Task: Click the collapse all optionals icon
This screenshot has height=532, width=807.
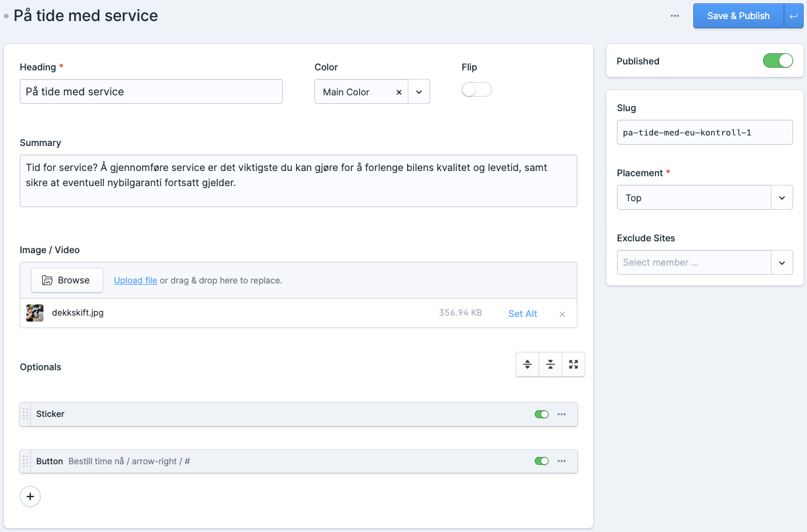Action: pyautogui.click(x=550, y=364)
